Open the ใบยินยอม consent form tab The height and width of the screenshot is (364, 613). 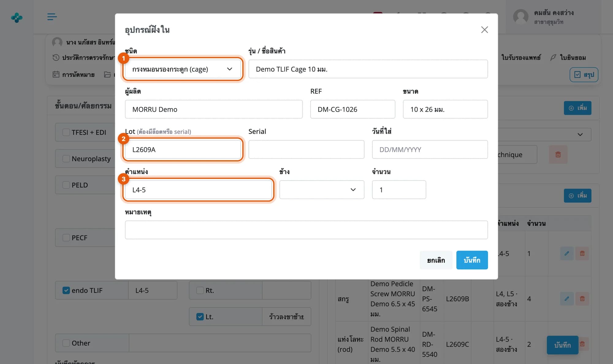tap(568, 58)
